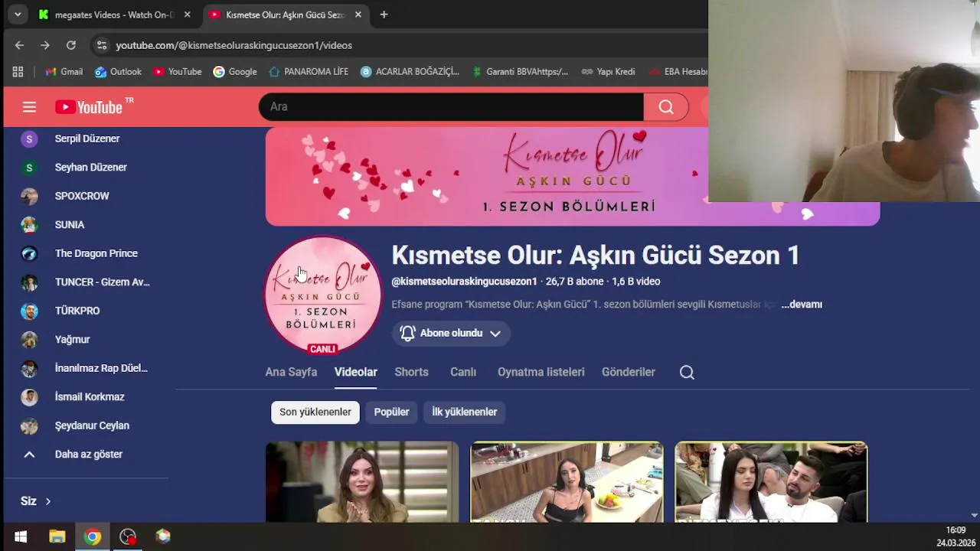Select the İlk yüklenenler filter chip
Screen dimensions: 980x551
pyautogui.click(x=464, y=412)
